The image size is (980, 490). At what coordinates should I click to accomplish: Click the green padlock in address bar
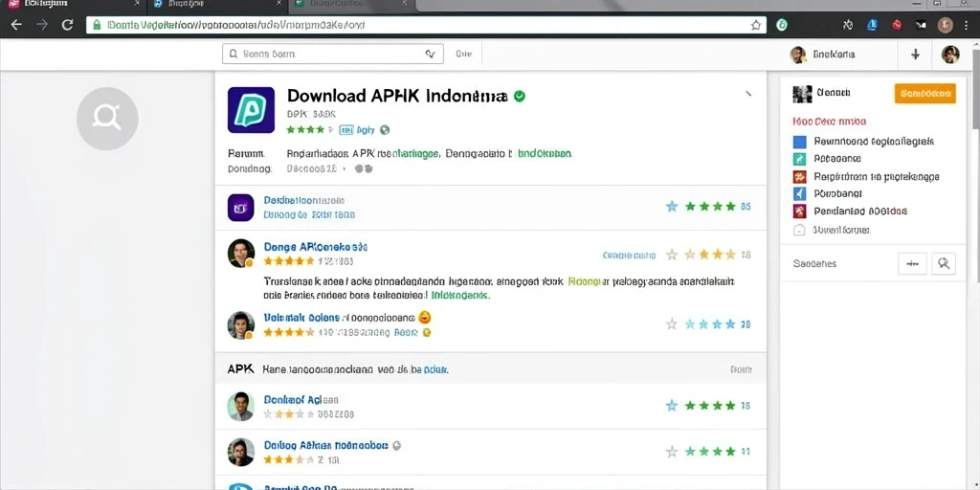(x=97, y=25)
